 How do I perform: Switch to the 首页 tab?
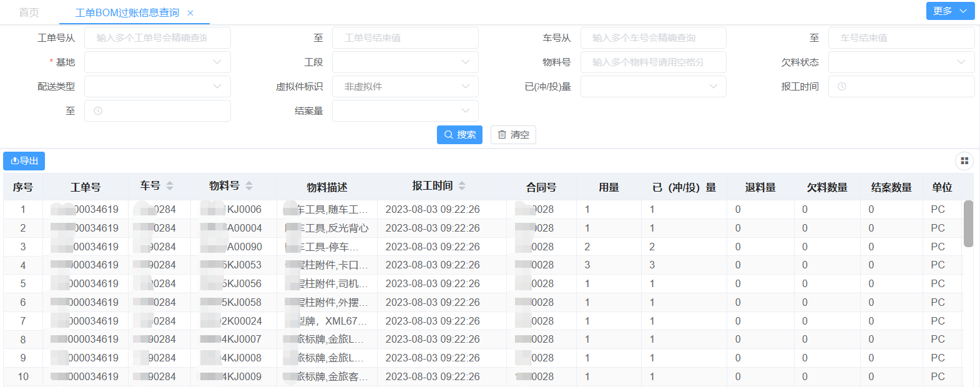(x=29, y=13)
